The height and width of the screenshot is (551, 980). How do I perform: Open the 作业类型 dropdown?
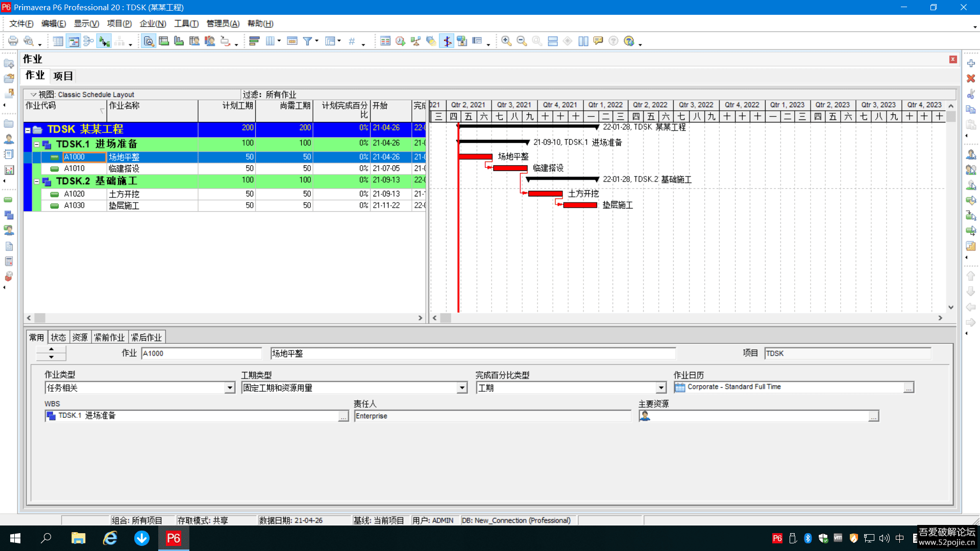[x=230, y=388]
